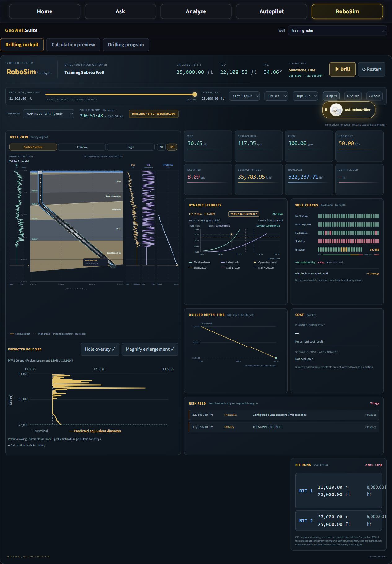Click the + Coverage link in Well Checks
Screen dimensions: 392x564
point(372,273)
